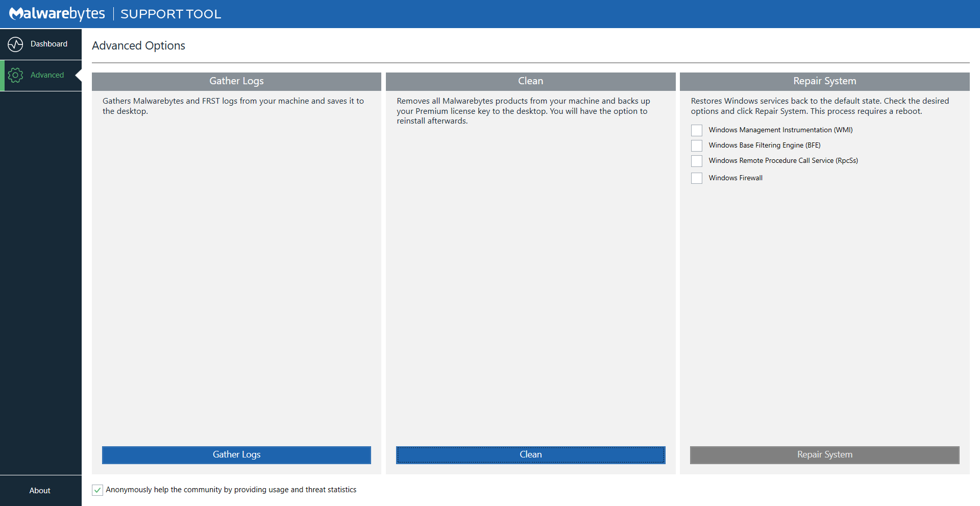
Task: Tick Windows Remote Procedure Call Service checkbox
Action: [697, 161]
